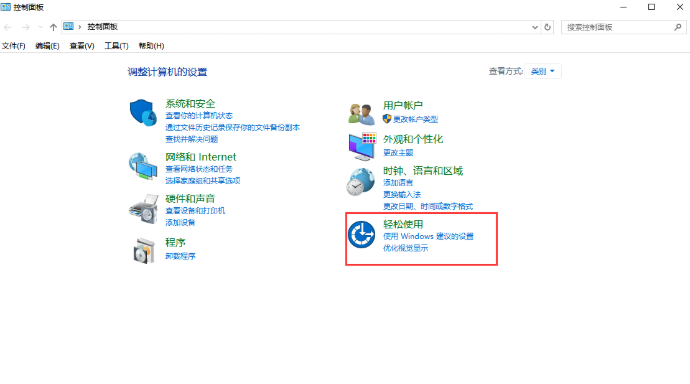The width and height of the screenshot is (690, 384).
Task: Open the System and Security shield icon
Action: coord(143,113)
